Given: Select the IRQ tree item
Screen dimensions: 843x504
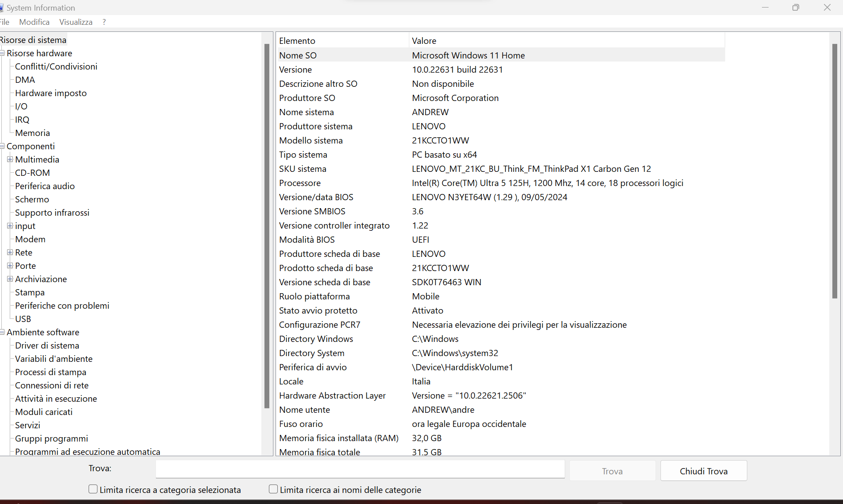Looking at the screenshot, I should pos(22,120).
